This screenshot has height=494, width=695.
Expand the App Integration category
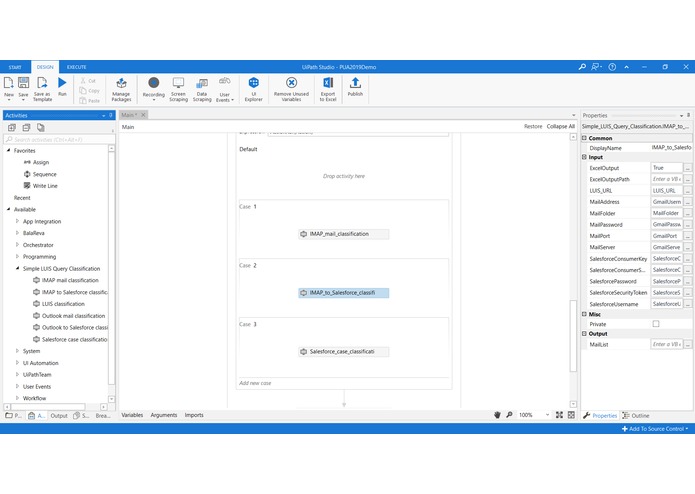[x=17, y=221]
